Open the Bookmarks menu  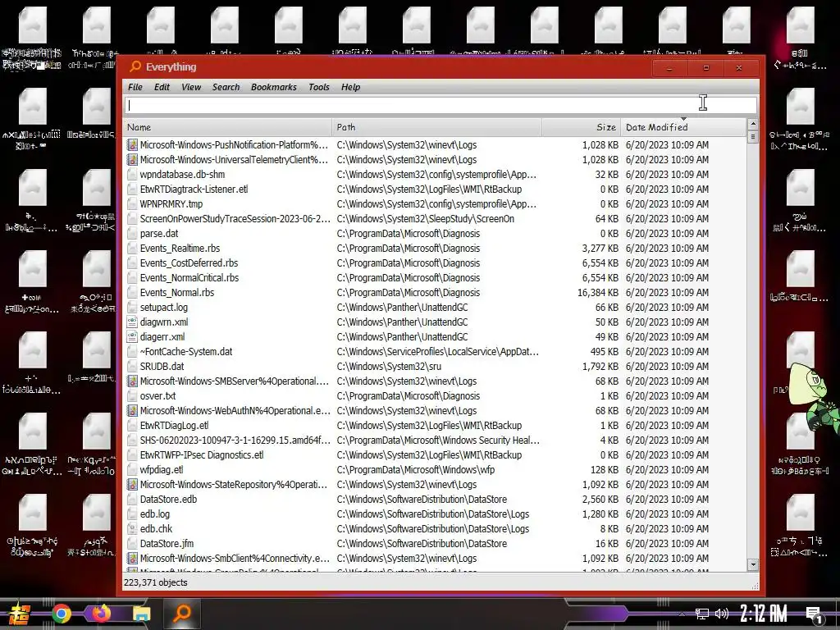[x=274, y=87]
